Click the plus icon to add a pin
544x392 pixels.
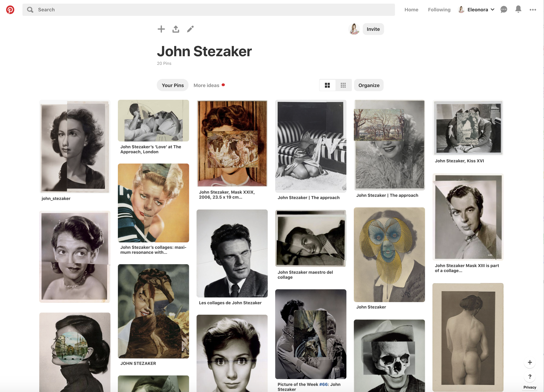tap(161, 29)
